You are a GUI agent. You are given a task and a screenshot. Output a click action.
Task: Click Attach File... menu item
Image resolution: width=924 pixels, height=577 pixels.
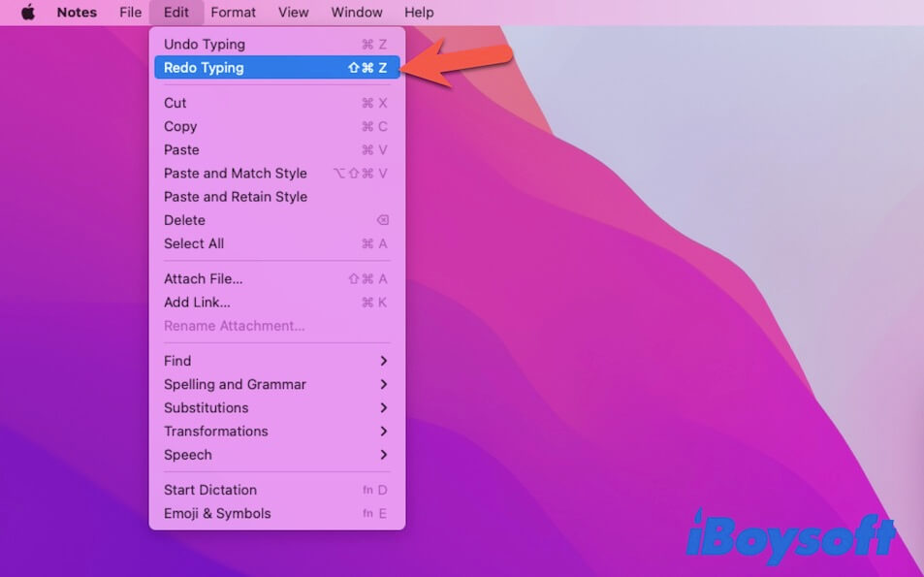coord(204,279)
